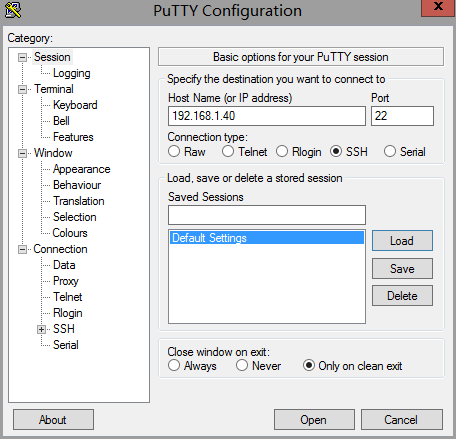Image resolution: width=456 pixels, height=439 pixels.
Task: Open the Session category
Action: coord(52,57)
